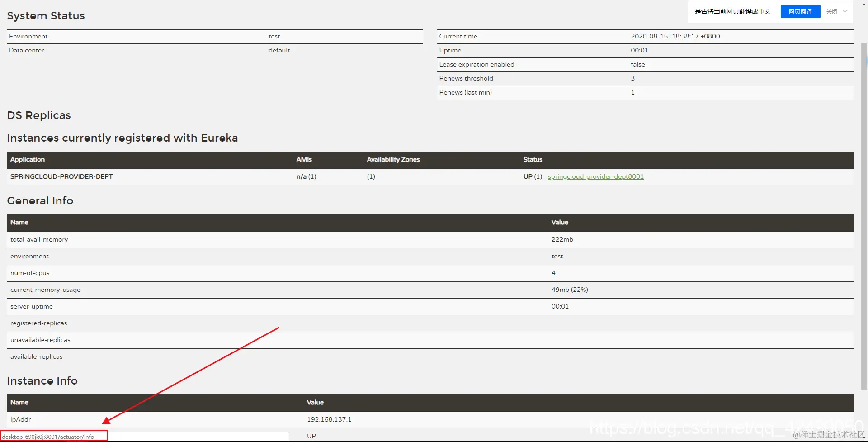Select the current-memory-usage value 49mb (22%)
This screenshot has height=442, width=868.
pyautogui.click(x=570, y=290)
